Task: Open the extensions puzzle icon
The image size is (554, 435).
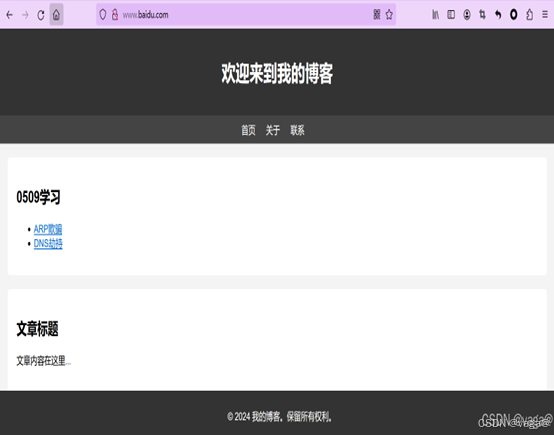Action: [529, 14]
